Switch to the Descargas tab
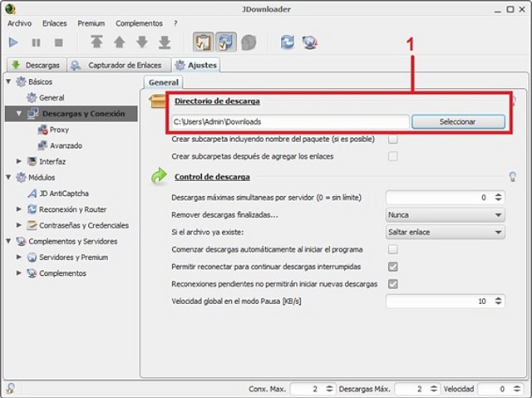The width and height of the screenshot is (532, 398). [36, 65]
